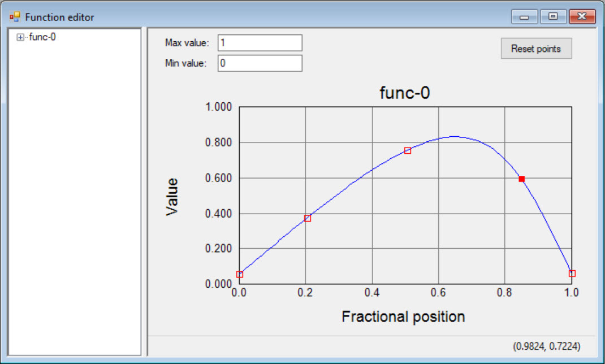Click the Value axis label

coord(172,196)
